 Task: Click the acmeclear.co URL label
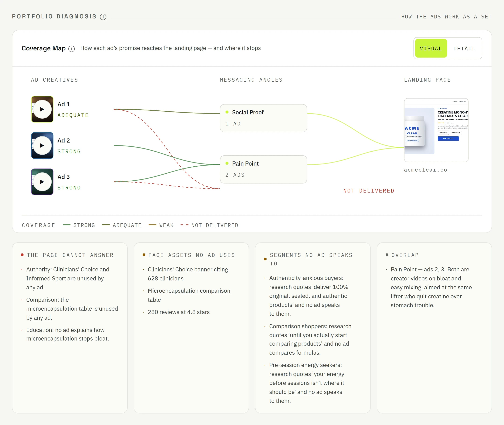pyautogui.click(x=426, y=170)
